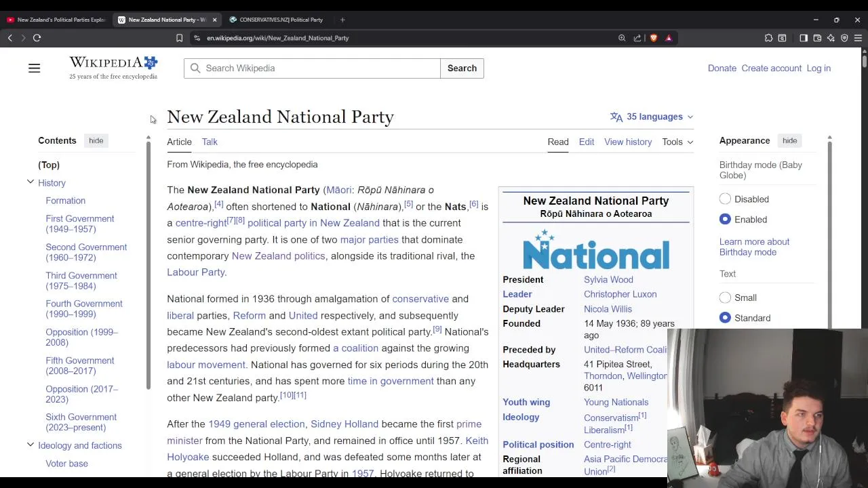868x488 pixels.
Task: Select the Disabled Birthday mode option
Action: tap(725, 199)
